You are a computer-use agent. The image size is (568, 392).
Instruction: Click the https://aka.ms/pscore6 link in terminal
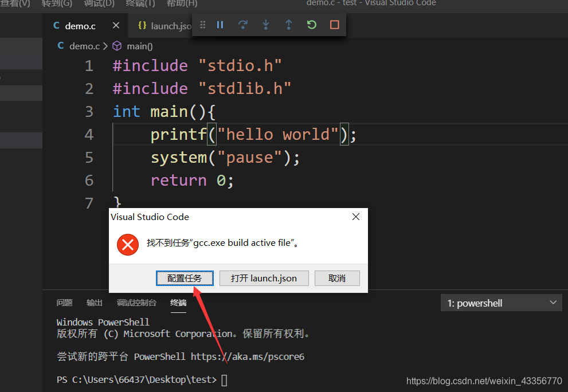pos(248,357)
